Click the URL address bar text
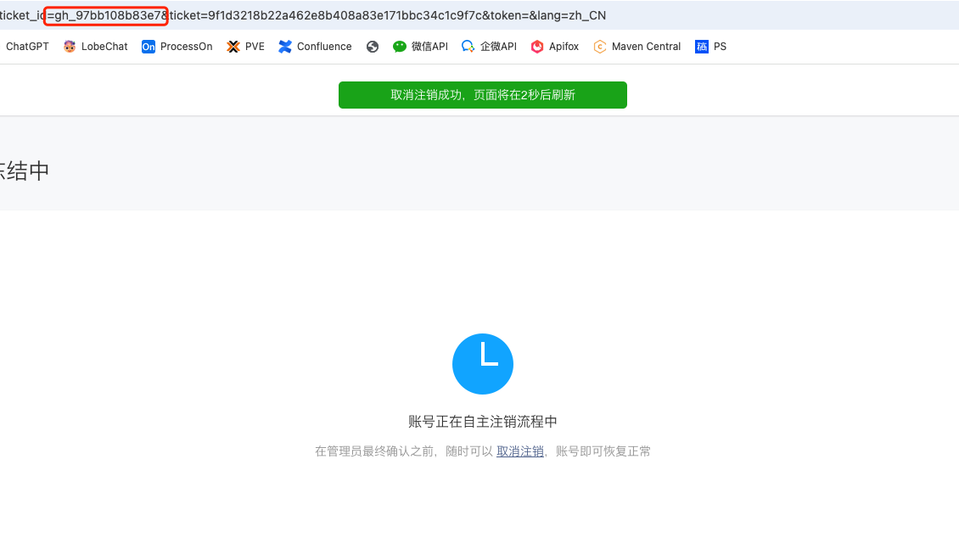The height and width of the screenshot is (560, 959). 303,15
